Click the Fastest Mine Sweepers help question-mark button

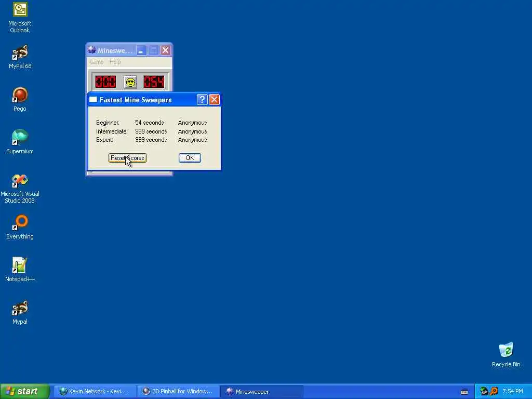(x=202, y=100)
